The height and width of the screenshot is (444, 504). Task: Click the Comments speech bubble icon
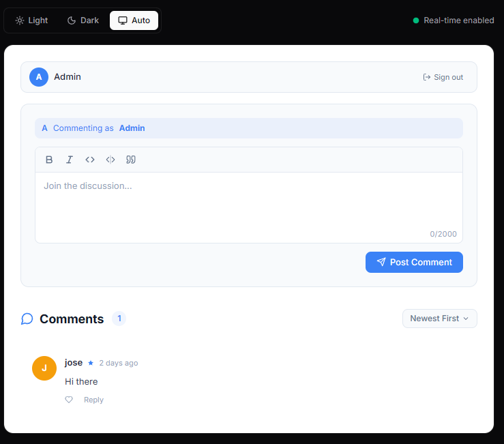click(x=27, y=319)
